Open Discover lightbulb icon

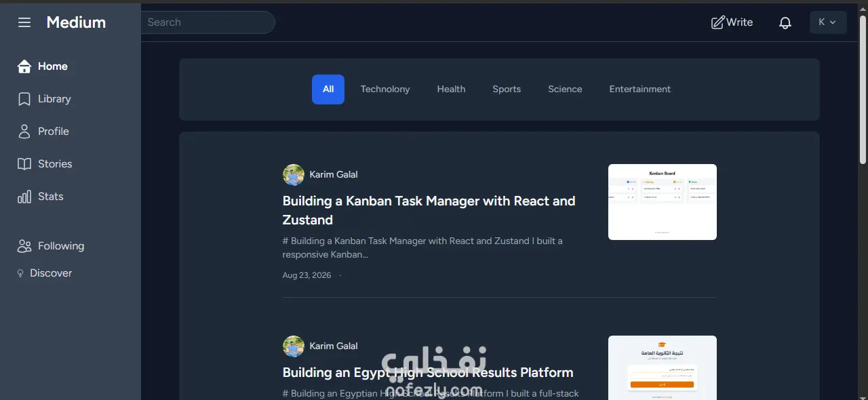click(21, 273)
